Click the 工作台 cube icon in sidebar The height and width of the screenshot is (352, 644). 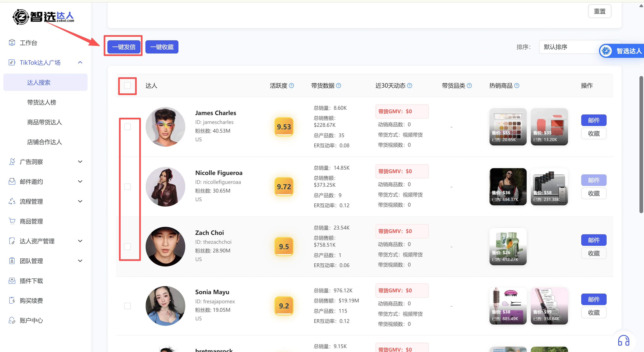[12, 43]
